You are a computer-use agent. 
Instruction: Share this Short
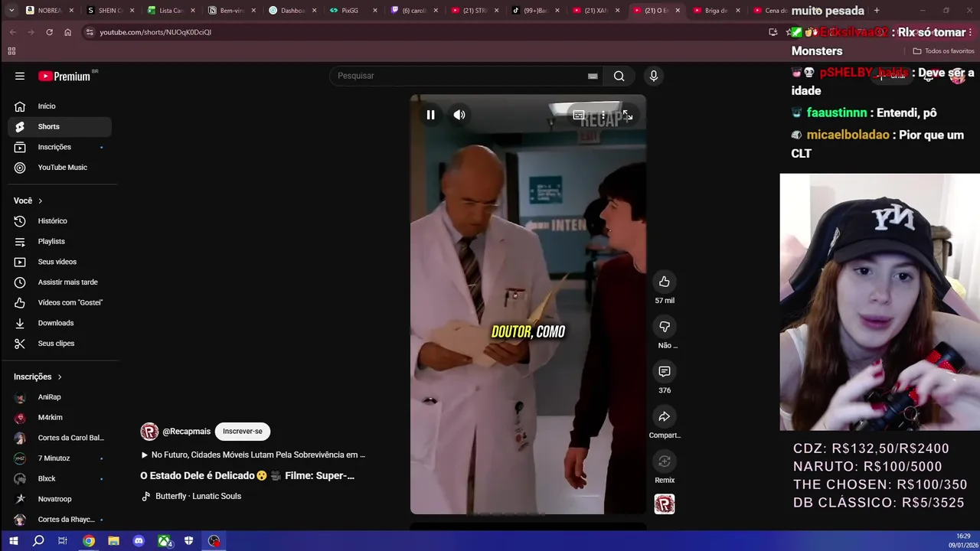pyautogui.click(x=665, y=416)
